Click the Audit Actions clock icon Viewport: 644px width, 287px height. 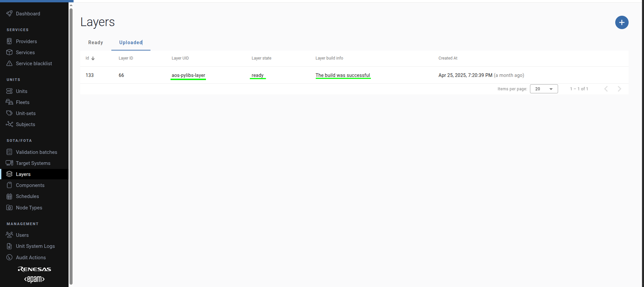coord(9,258)
